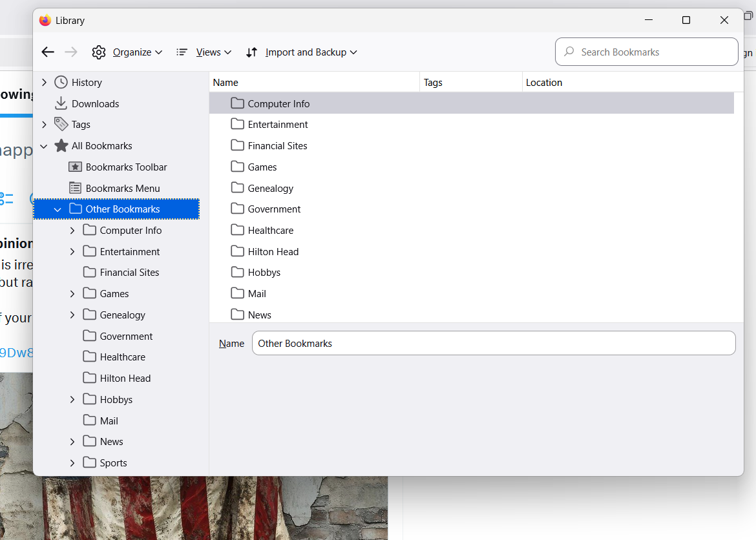Click the Name text field
The width and height of the screenshot is (756, 540).
(493, 344)
